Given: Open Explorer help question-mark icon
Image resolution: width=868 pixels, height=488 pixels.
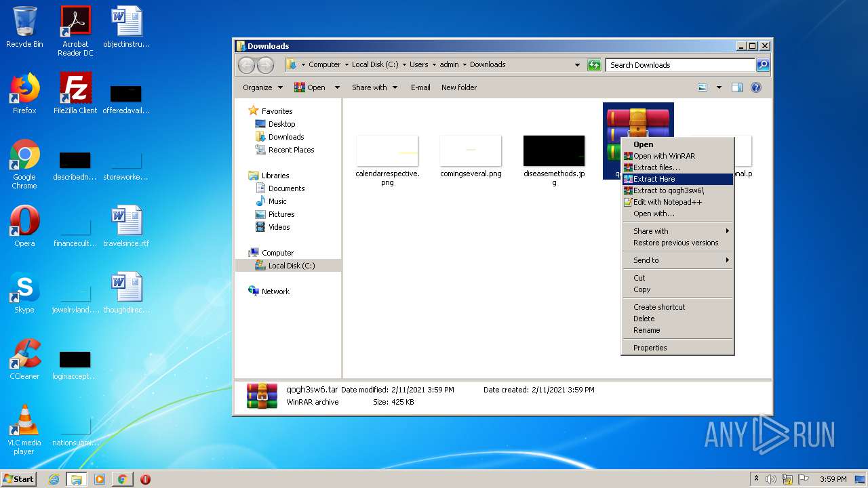Looking at the screenshot, I should (x=756, y=87).
